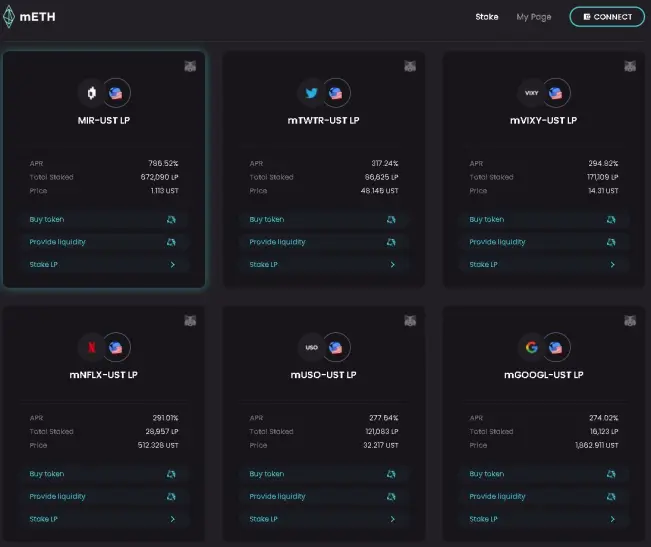Click MetaMask fox icon on mNFLX-UST LP card
The height and width of the screenshot is (547, 651).
(x=190, y=320)
